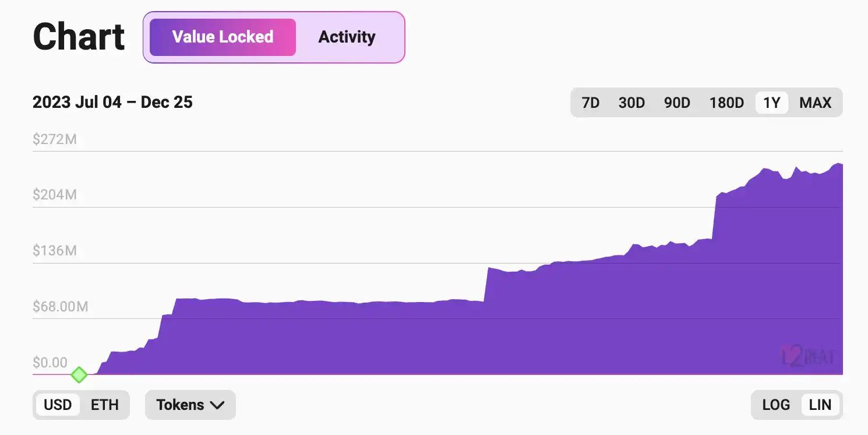Click the Chart heading
Viewport: 868px width, 435px height.
(x=79, y=37)
